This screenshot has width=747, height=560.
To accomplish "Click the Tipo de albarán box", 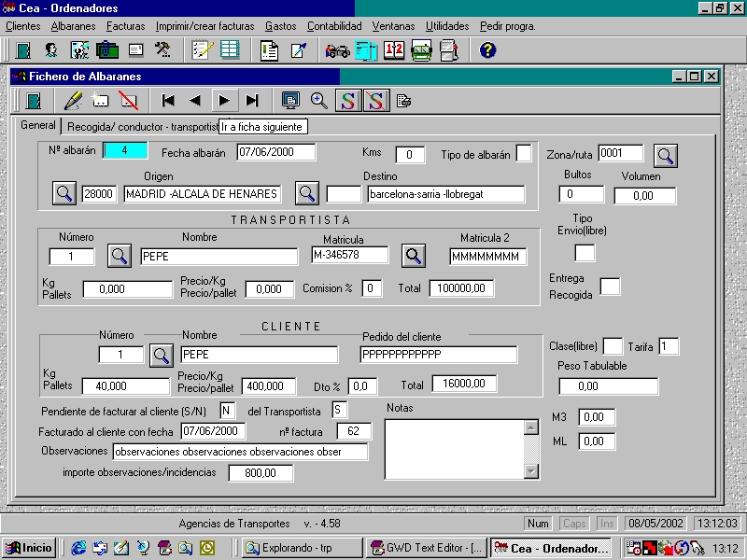I will point(524,154).
